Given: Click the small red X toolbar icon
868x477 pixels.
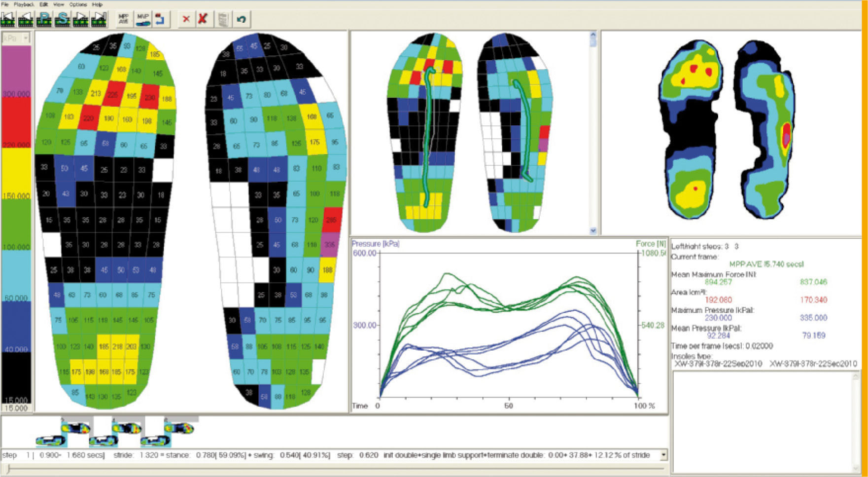Looking at the screenshot, I should click(x=186, y=19).
